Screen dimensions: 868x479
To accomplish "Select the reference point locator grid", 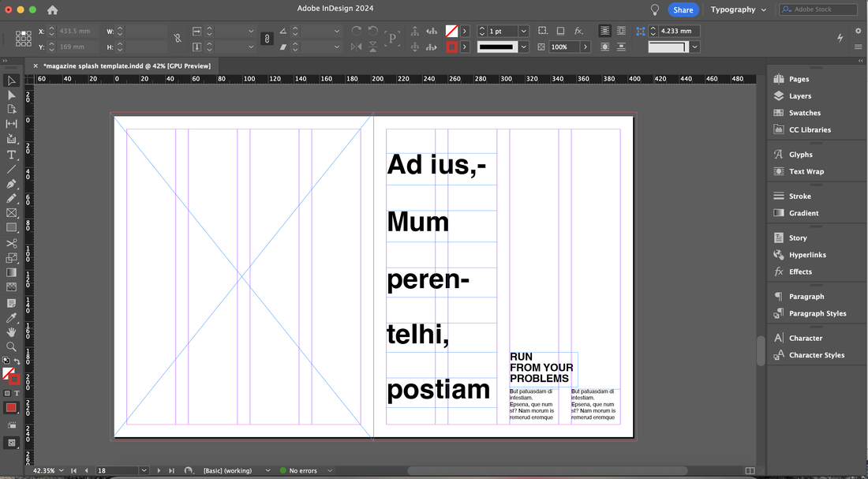I will [x=23, y=39].
